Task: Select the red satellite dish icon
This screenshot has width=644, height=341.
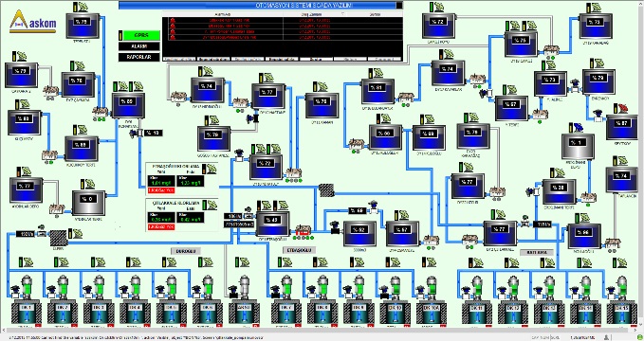Action: 623,108
